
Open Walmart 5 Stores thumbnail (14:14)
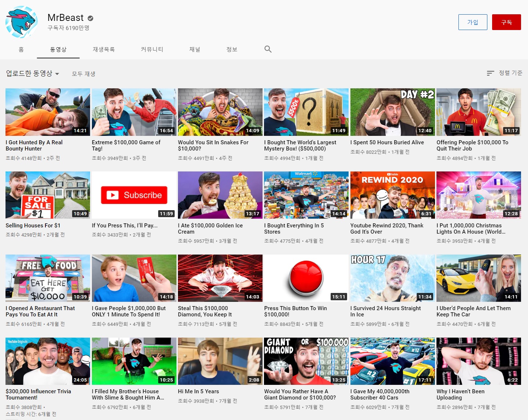(x=306, y=195)
